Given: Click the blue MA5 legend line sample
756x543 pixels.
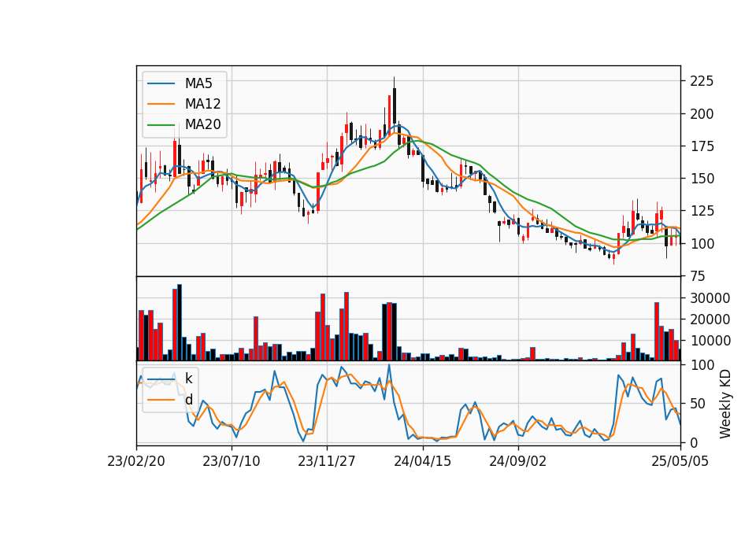Looking at the screenshot, I should point(161,83).
